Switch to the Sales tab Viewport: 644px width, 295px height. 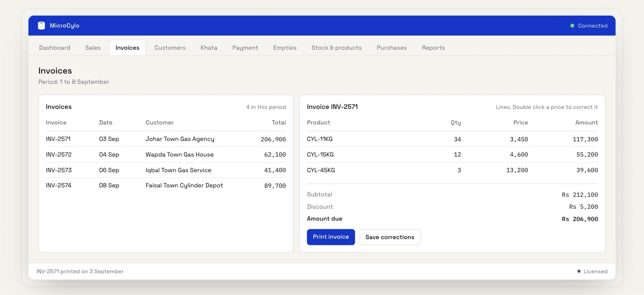[x=93, y=48]
